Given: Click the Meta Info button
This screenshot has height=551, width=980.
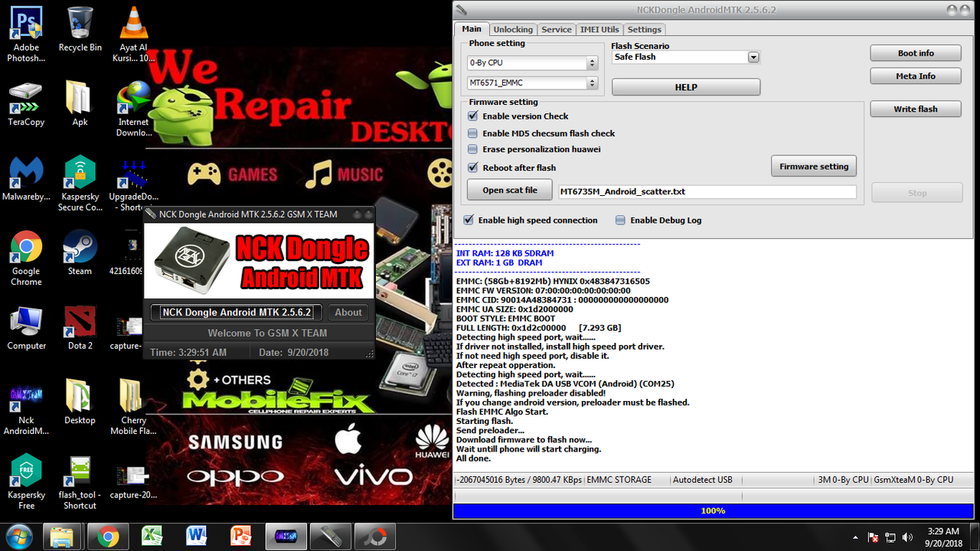Looking at the screenshot, I should 916,77.
